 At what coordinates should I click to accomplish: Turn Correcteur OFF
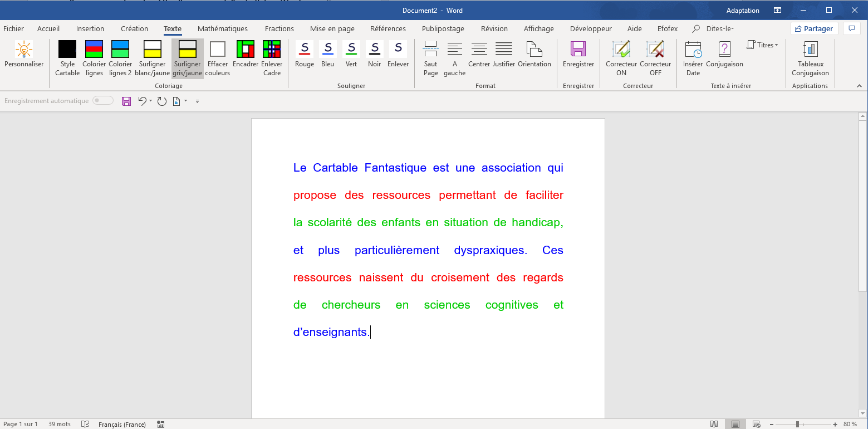[655, 58]
